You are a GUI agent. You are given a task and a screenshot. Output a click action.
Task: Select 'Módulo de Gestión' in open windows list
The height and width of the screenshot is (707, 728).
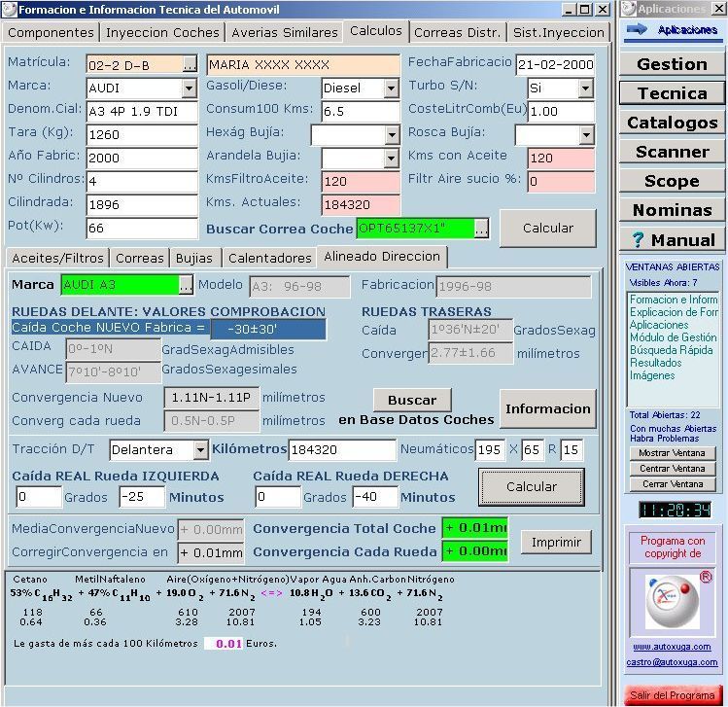[x=674, y=337]
